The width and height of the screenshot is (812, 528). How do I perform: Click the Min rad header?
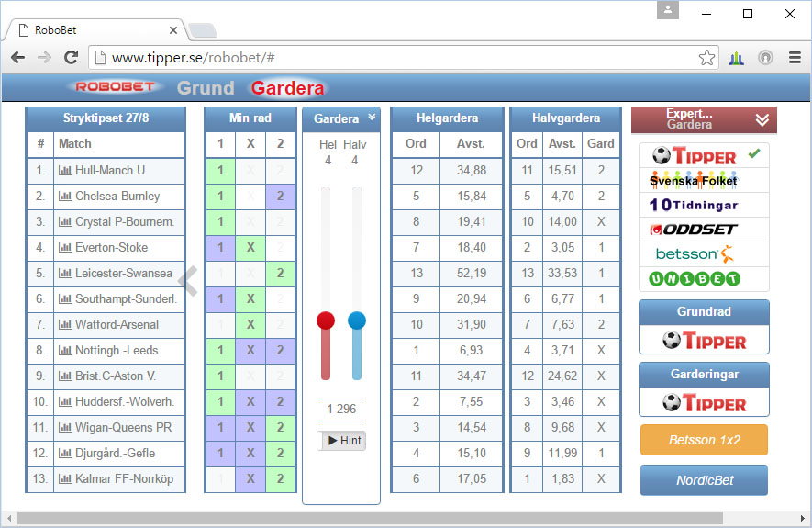(x=250, y=118)
